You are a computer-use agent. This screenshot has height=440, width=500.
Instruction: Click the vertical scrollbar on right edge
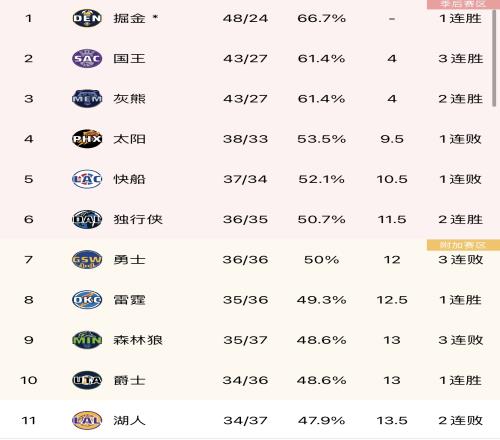click(x=494, y=58)
